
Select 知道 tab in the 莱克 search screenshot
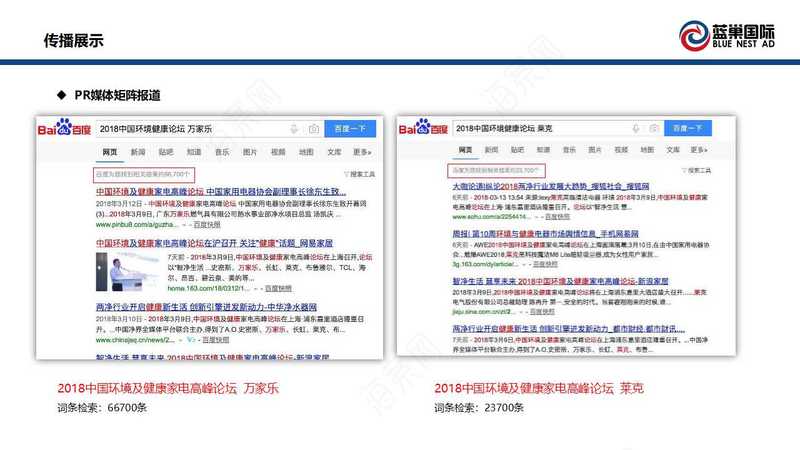(x=543, y=150)
